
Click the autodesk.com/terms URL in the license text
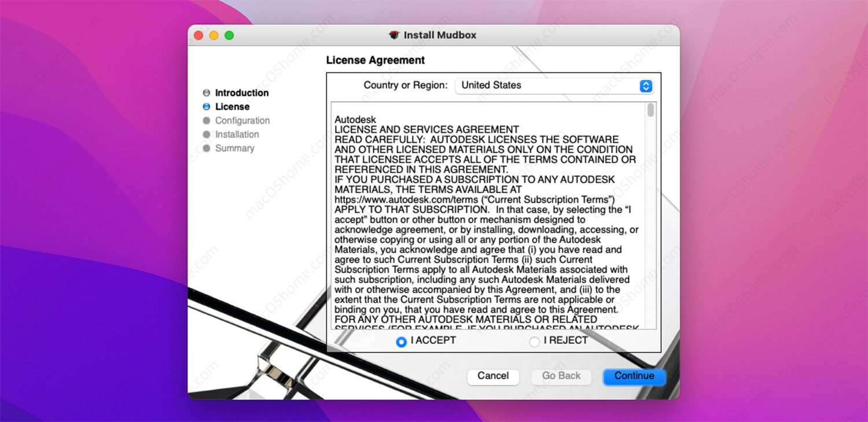[x=406, y=199]
